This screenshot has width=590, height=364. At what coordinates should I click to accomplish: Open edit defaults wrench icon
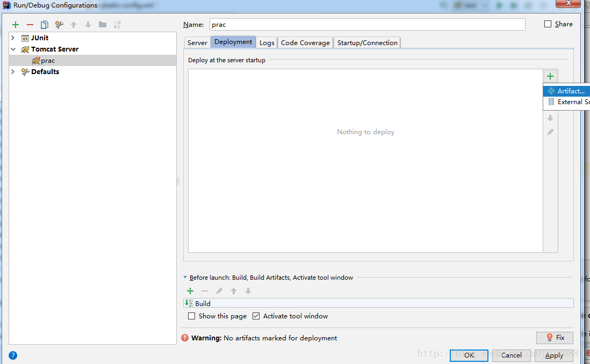(x=59, y=25)
